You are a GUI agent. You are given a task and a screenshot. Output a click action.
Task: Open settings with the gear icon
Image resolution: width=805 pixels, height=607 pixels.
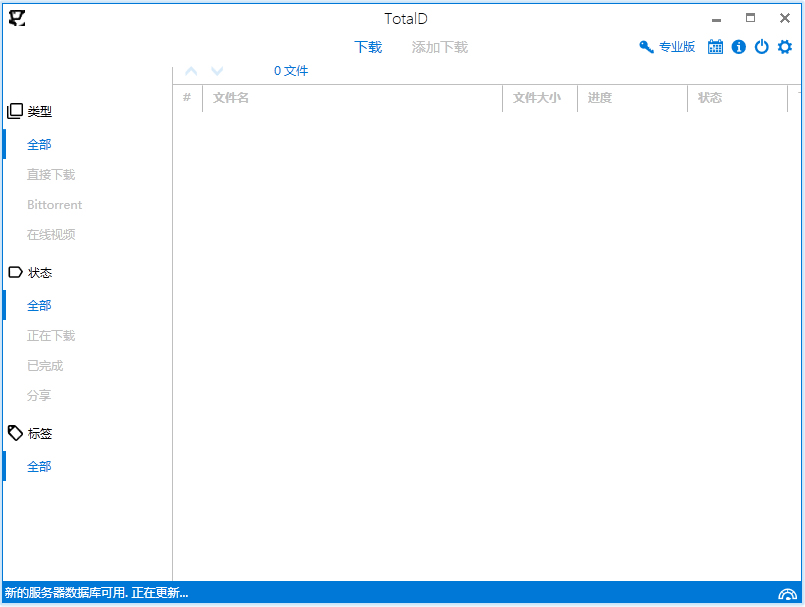[x=784, y=46]
